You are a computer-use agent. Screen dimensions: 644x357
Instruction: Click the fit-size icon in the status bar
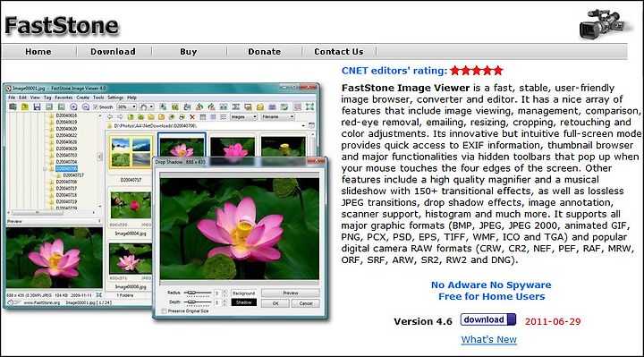point(99,295)
